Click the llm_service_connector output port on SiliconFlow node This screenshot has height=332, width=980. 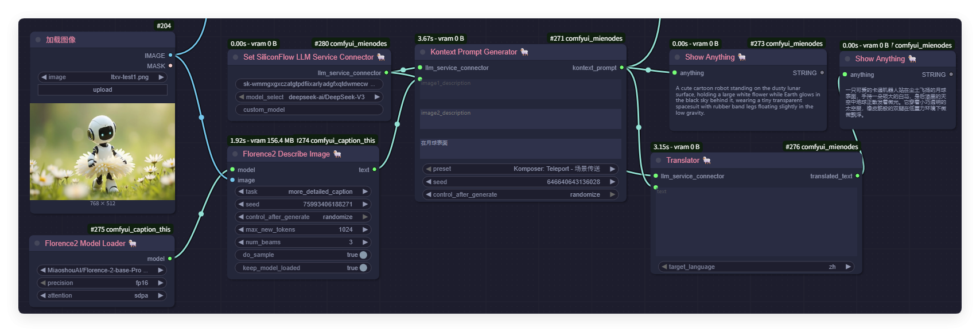click(x=386, y=73)
